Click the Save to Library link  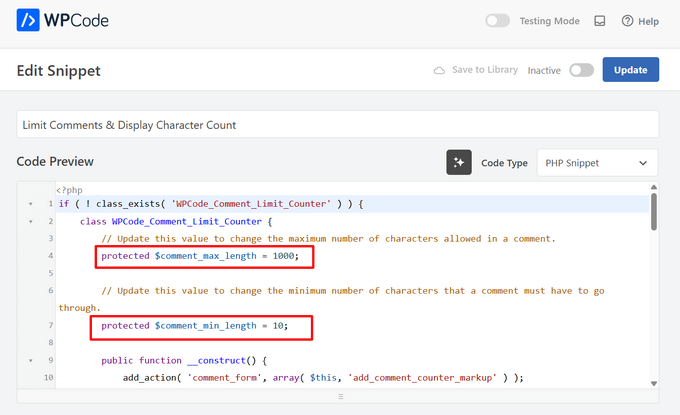click(x=484, y=70)
